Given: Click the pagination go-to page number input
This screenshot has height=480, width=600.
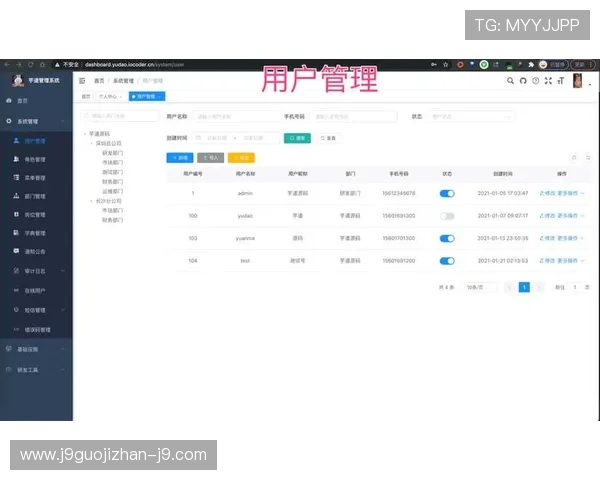Looking at the screenshot, I should click(x=575, y=287).
